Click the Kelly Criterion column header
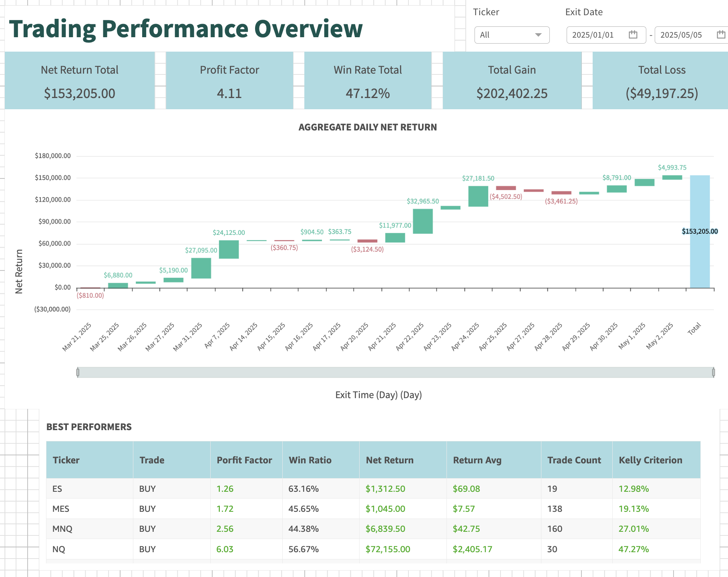Screen dimensions: 728x577 (x=650, y=460)
